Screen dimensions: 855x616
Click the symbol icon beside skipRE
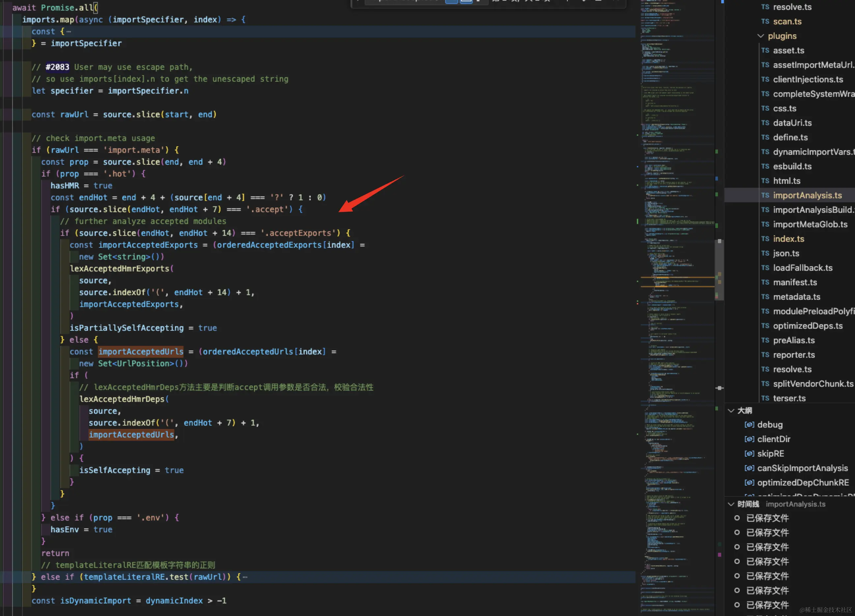[x=749, y=454]
